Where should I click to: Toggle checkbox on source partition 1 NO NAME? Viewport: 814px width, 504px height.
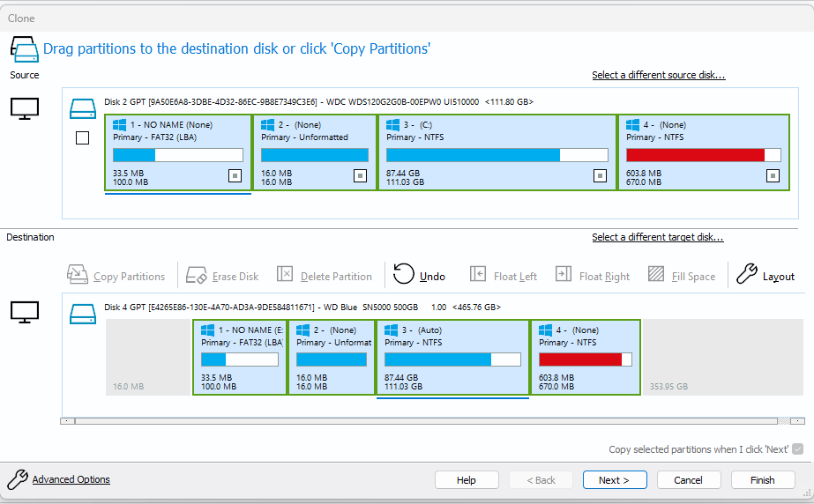[x=235, y=175]
